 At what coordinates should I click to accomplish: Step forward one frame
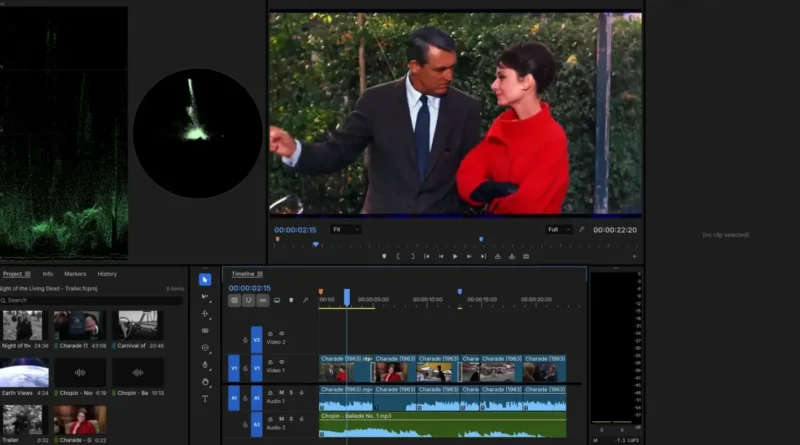[x=469, y=257]
